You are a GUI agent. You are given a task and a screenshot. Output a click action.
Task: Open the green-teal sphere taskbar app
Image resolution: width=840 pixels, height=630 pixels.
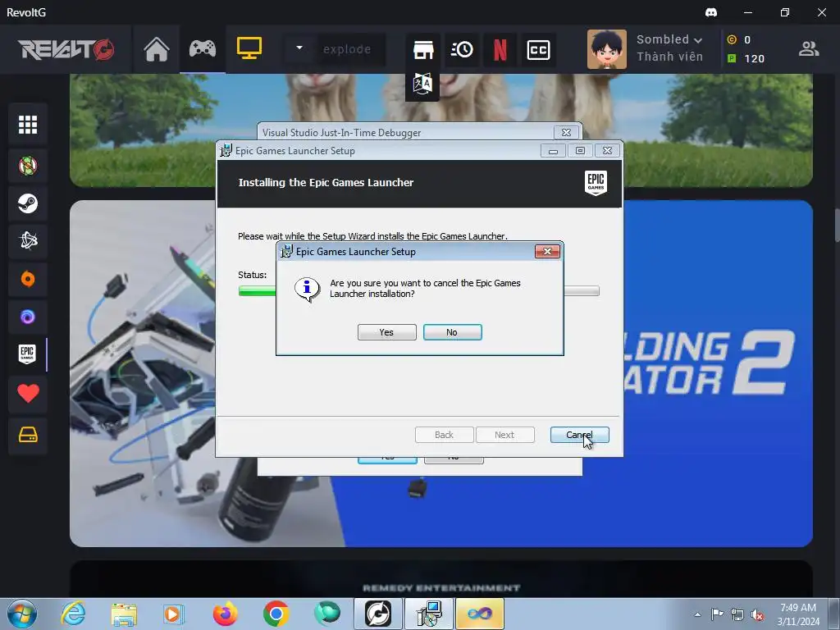327,614
